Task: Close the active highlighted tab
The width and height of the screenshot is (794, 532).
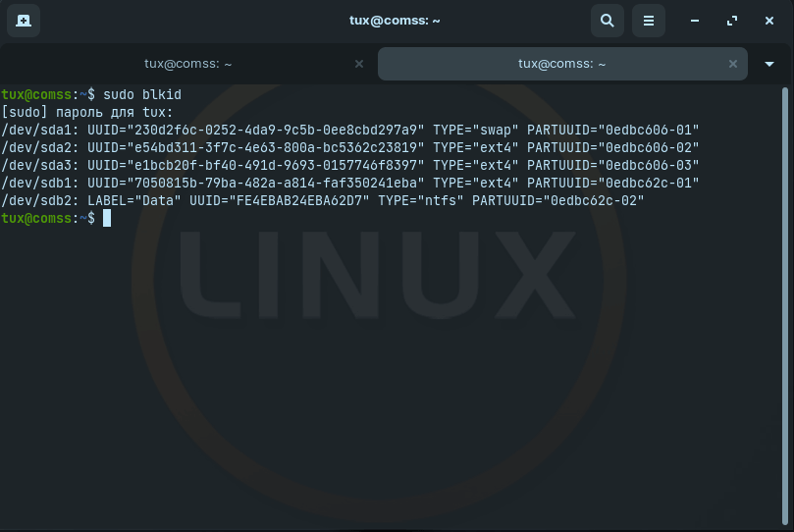Action: point(733,64)
